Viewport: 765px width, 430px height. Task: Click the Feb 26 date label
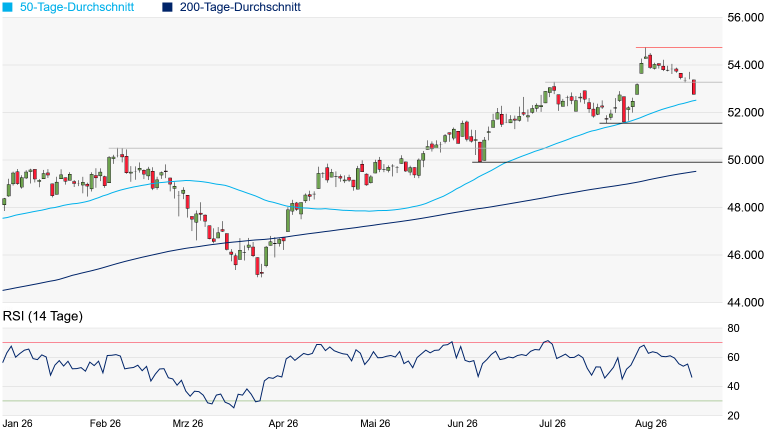pyautogui.click(x=105, y=423)
